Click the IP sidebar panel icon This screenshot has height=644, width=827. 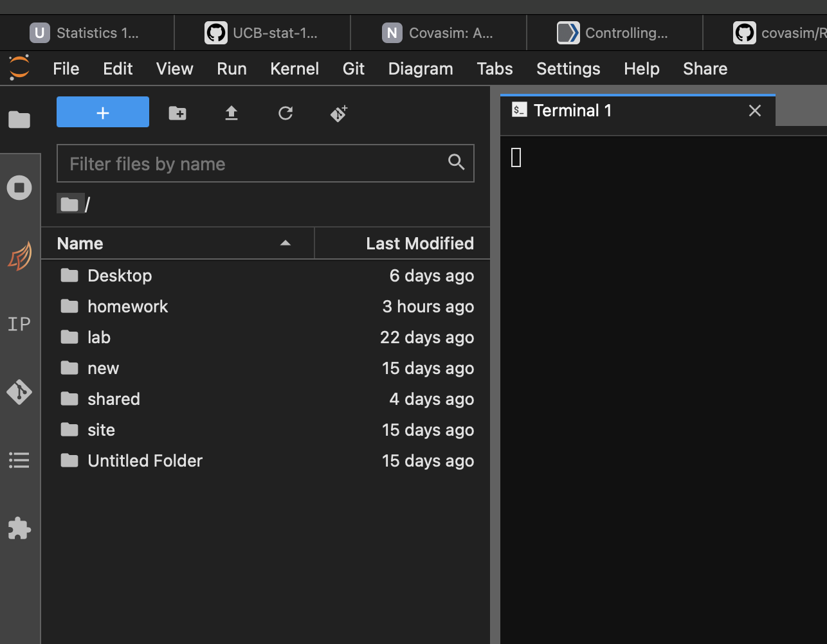pyautogui.click(x=19, y=324)
